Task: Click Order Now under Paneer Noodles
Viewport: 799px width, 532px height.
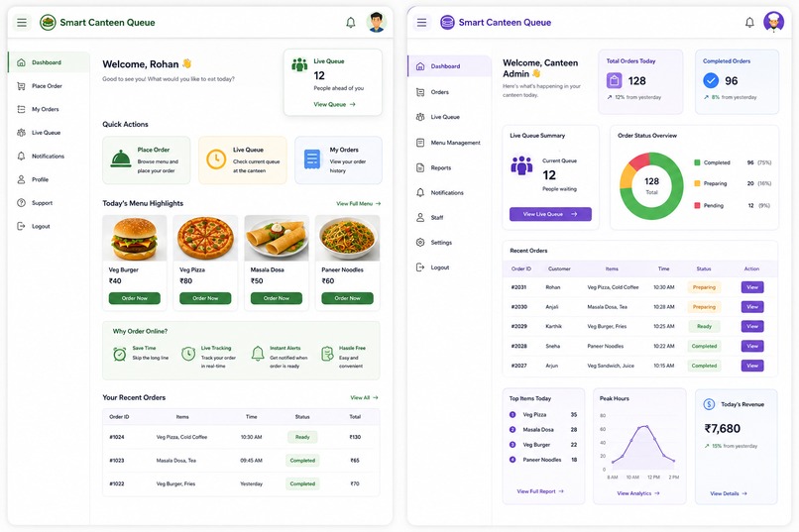Action: click(x=348, y=298)
